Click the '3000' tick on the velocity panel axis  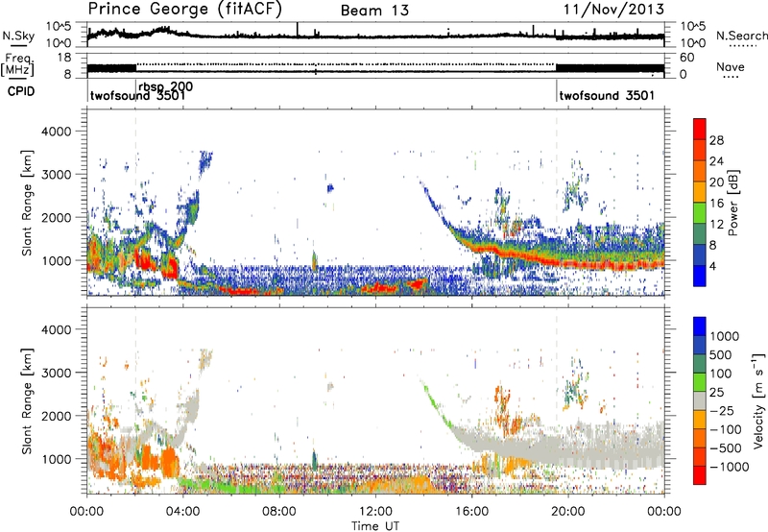coord(56,373)
